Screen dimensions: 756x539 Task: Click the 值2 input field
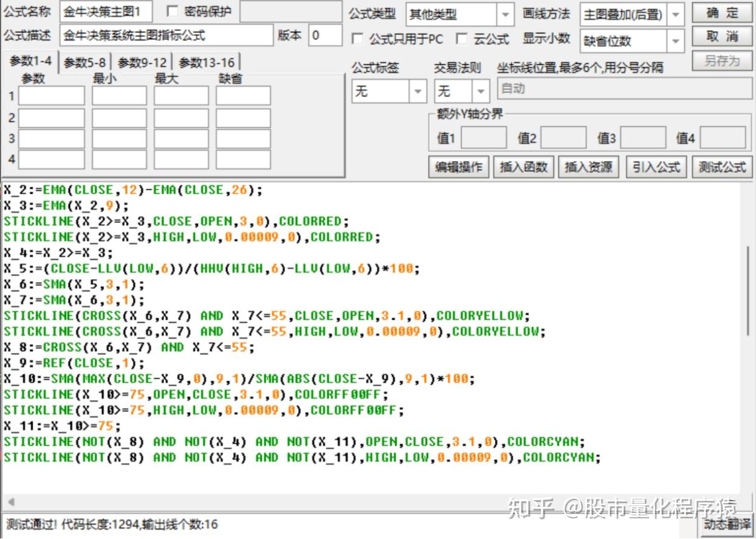tap(564, 138)
